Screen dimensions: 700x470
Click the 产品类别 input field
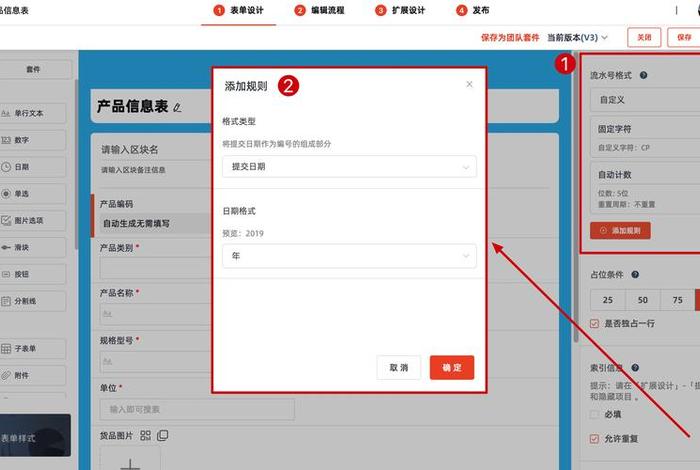tap(155, 267)
